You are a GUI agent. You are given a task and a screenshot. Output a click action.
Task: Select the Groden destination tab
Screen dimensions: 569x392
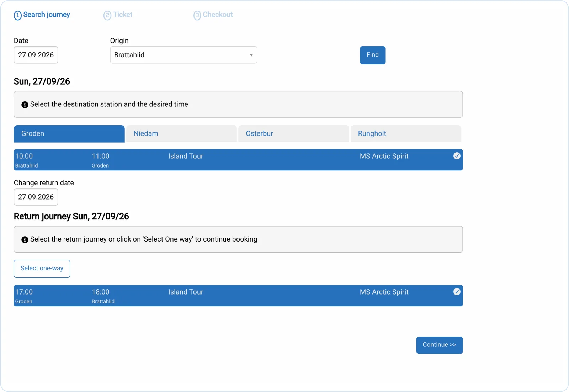69,134
